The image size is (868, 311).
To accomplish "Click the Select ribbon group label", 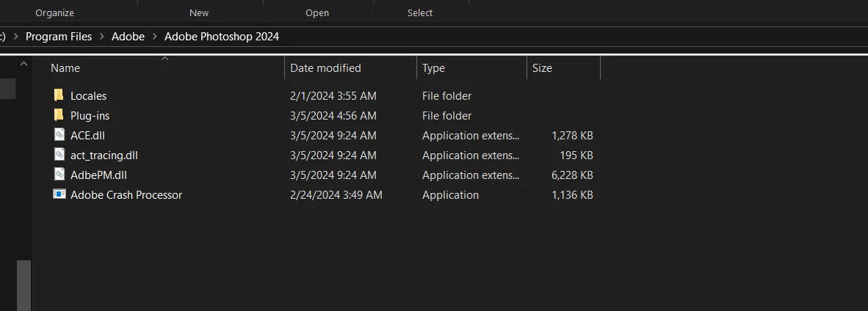I will [420, 12].
